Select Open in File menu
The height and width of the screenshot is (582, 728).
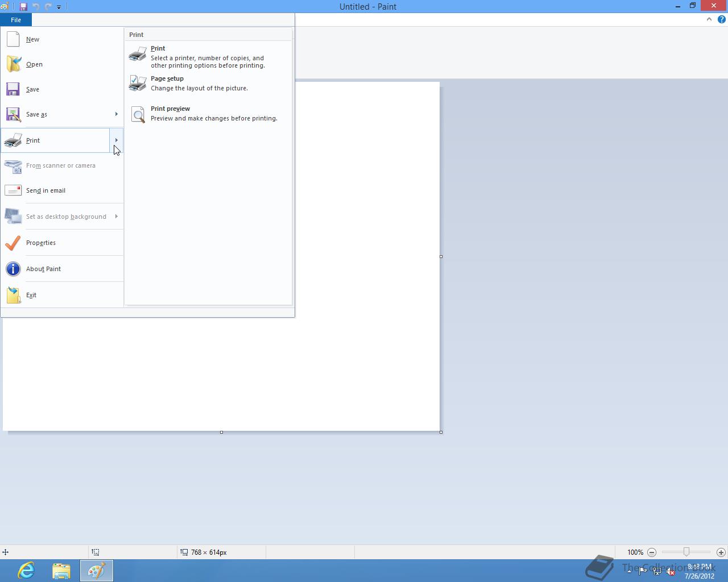(x=62, y=64)
